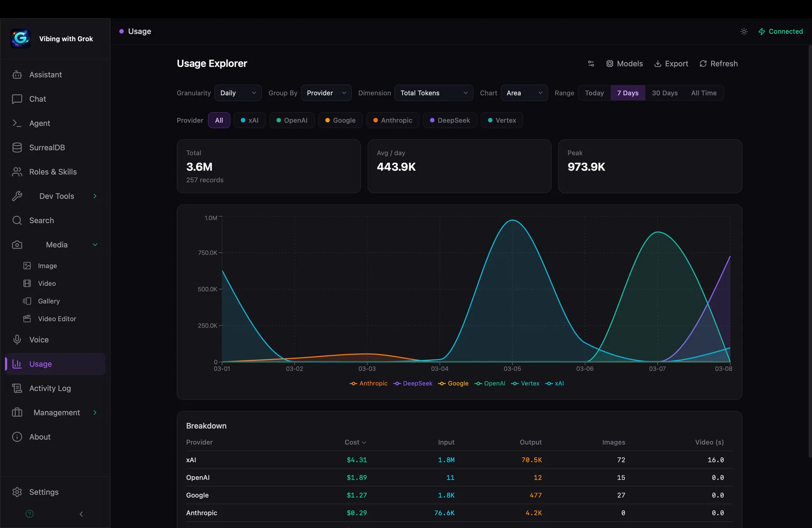Open the Granularity Daily dropdown
812x528 pixels.
click(237, 93)
